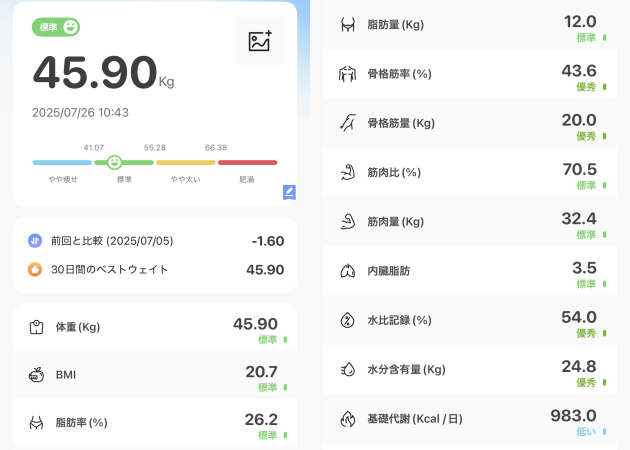Click the 骨格筋率 skeleton icon

[348, 73]
